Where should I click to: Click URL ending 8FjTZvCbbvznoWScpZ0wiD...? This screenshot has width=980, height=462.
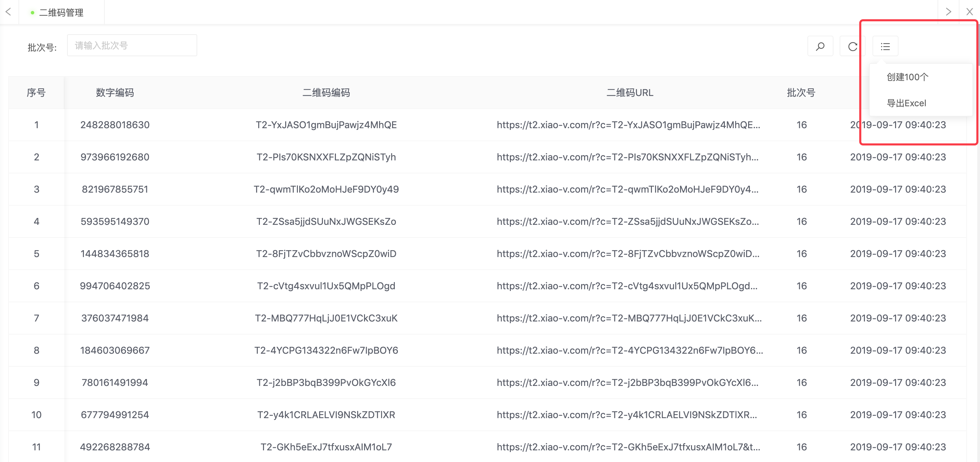[x=628, y=254]
